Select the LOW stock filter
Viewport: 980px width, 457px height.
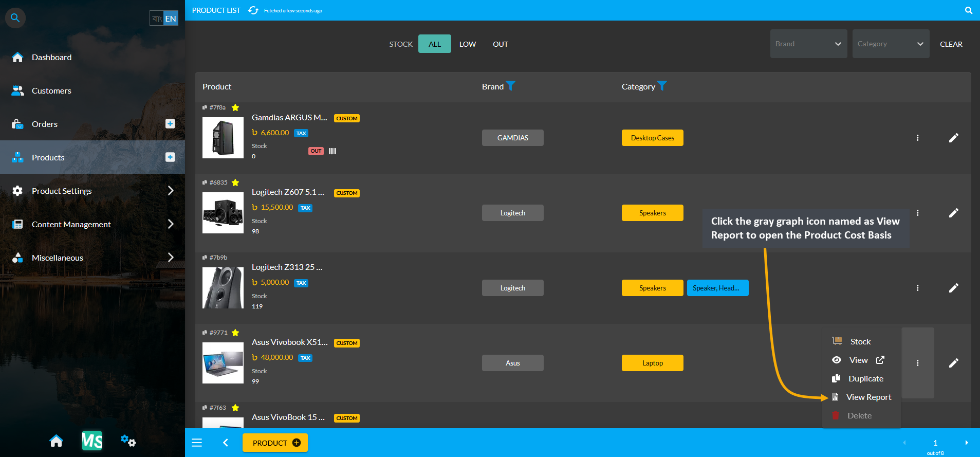coord(468,44)
